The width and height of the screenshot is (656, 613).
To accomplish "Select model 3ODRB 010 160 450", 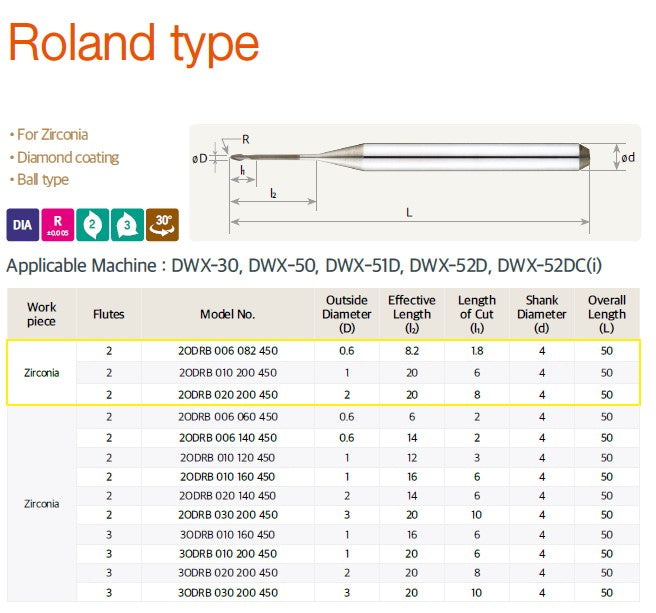I will (228, 535).
